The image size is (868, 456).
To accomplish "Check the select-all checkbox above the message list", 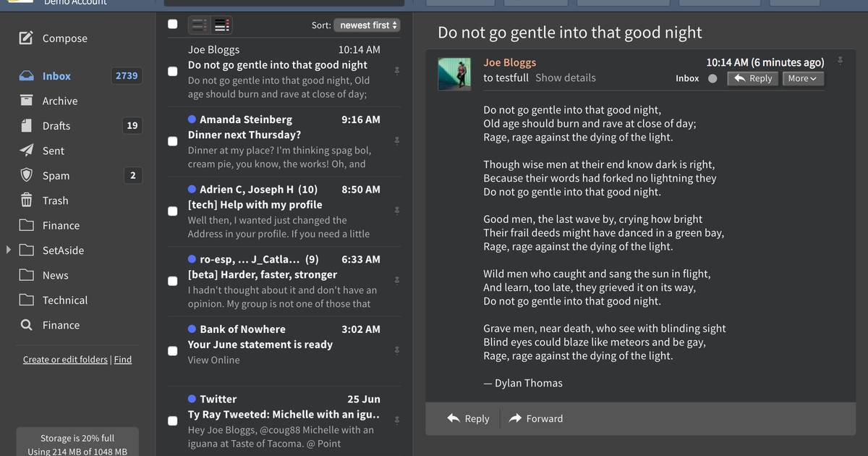I will click(172, 24).
